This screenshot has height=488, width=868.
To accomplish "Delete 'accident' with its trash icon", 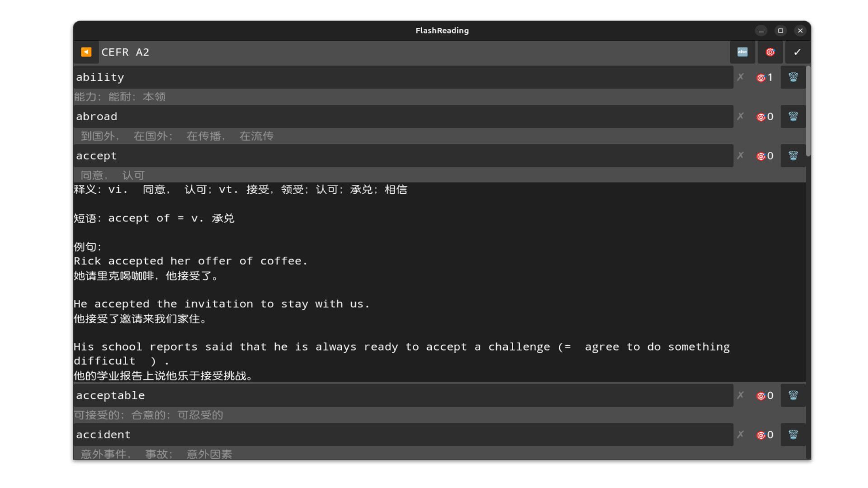I will pyautogui.click(x=793, y=435).
